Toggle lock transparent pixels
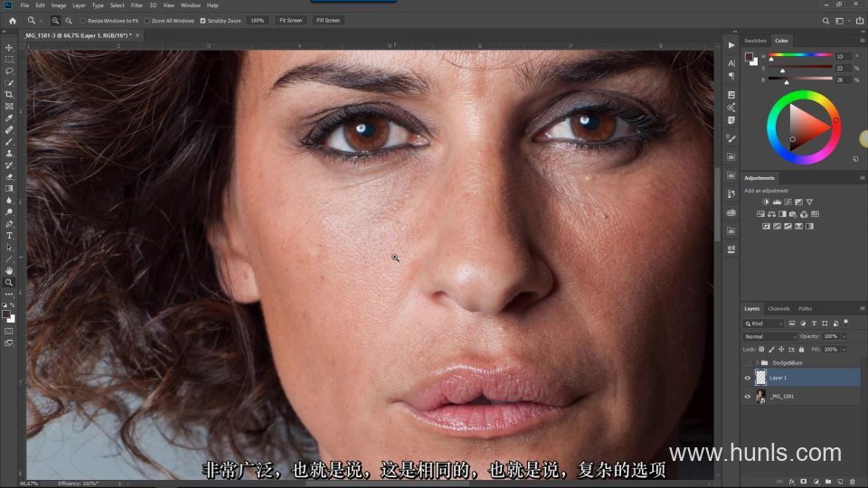This screenshot has width=868, height=488. [761, 350]
